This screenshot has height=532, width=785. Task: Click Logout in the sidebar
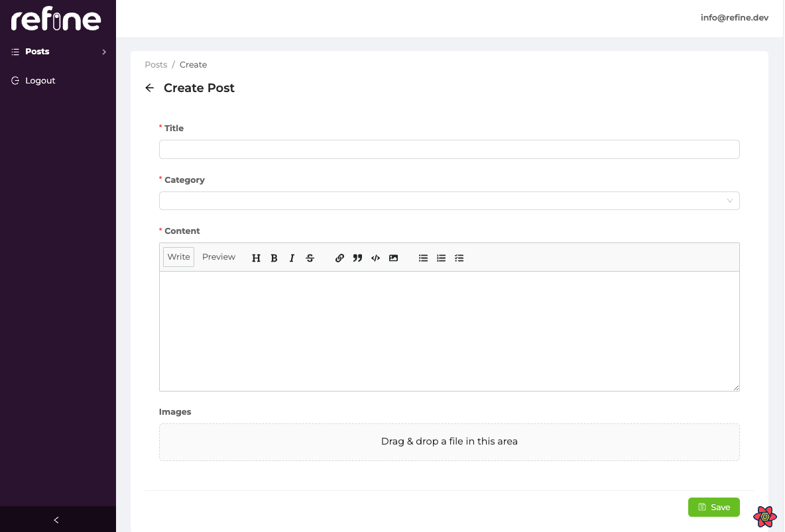[40, 81]
